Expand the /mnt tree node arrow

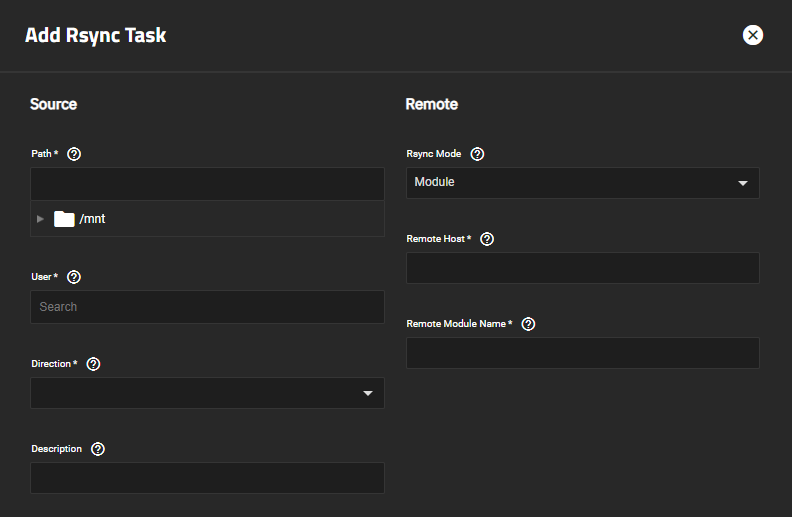pos(40,219)
